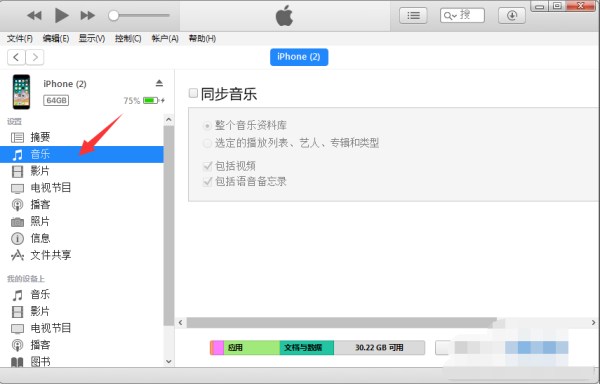Eject the iPhone (2) device
This screenshot has height=384, width=600.
tap(159, 83)
